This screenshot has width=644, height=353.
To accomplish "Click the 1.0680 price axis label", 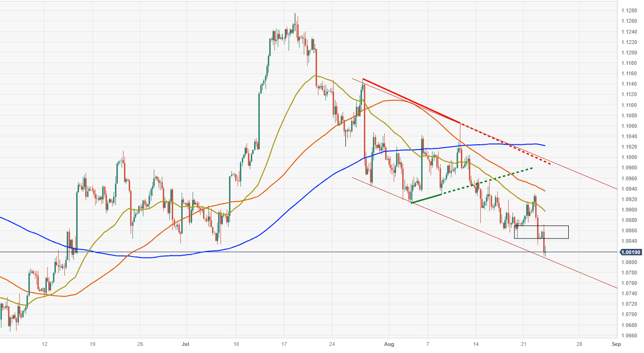I will click(x=630, y=325).
